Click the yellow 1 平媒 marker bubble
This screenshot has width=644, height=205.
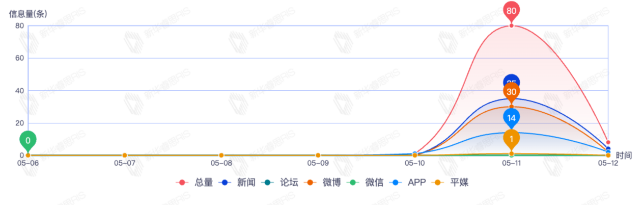[x=512, y=138]
